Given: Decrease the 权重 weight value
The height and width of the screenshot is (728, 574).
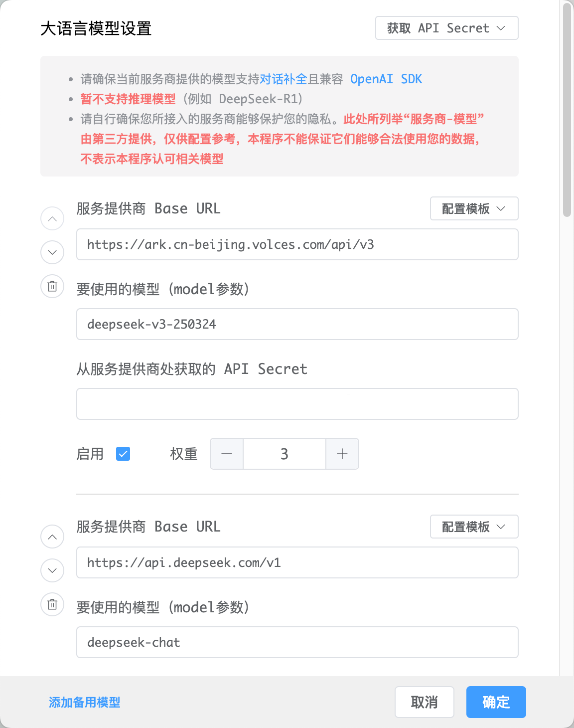Looking at the screenshot, I should tap(226, 454).
